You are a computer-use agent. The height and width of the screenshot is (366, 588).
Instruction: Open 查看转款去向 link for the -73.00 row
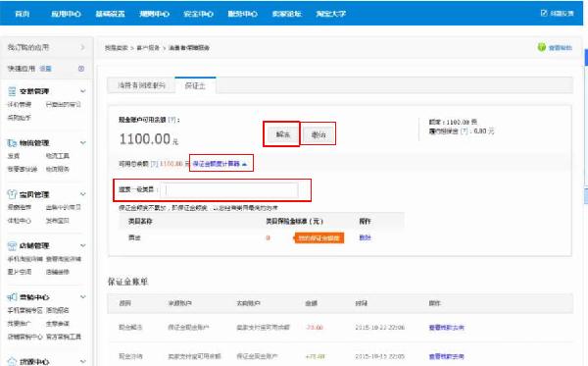447,328
